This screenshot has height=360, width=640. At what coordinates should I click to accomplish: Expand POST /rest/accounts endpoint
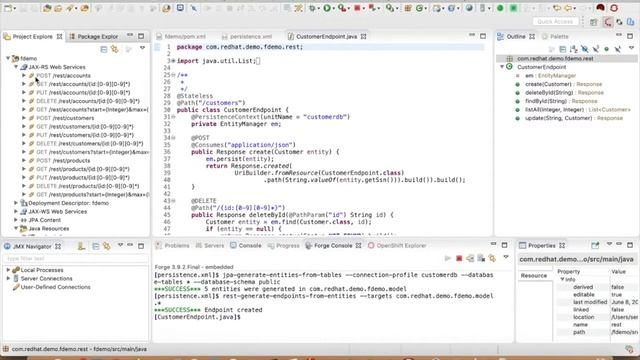tap(24, 76)
